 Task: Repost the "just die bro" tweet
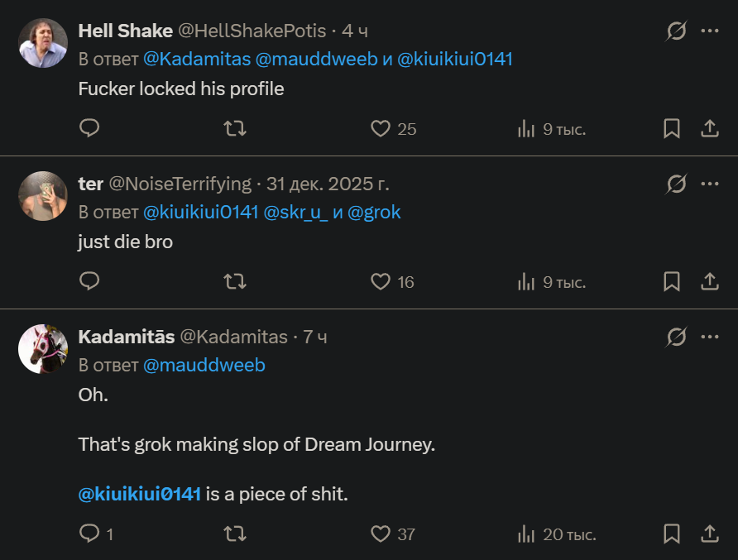click(x=236, y=282)
